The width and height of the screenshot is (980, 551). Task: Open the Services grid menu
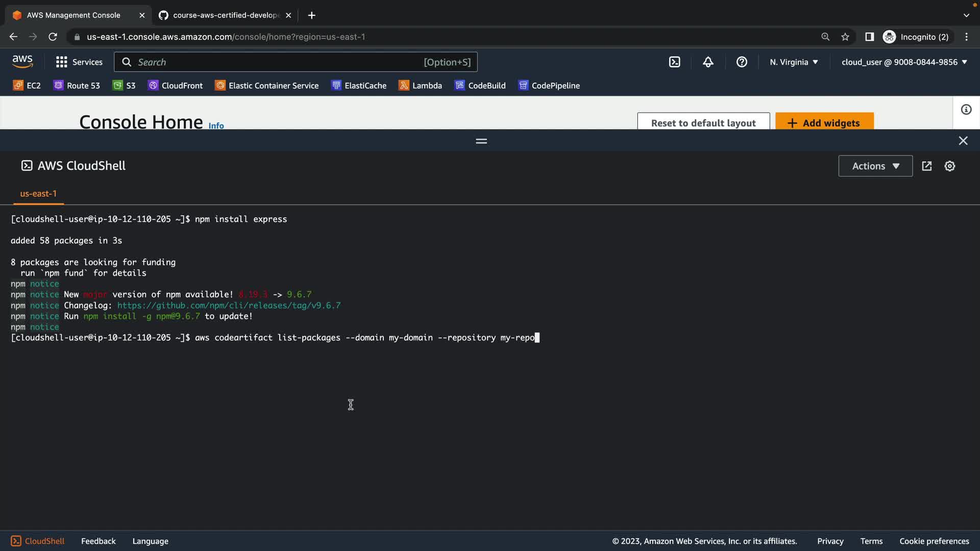(x=79, y=62)
